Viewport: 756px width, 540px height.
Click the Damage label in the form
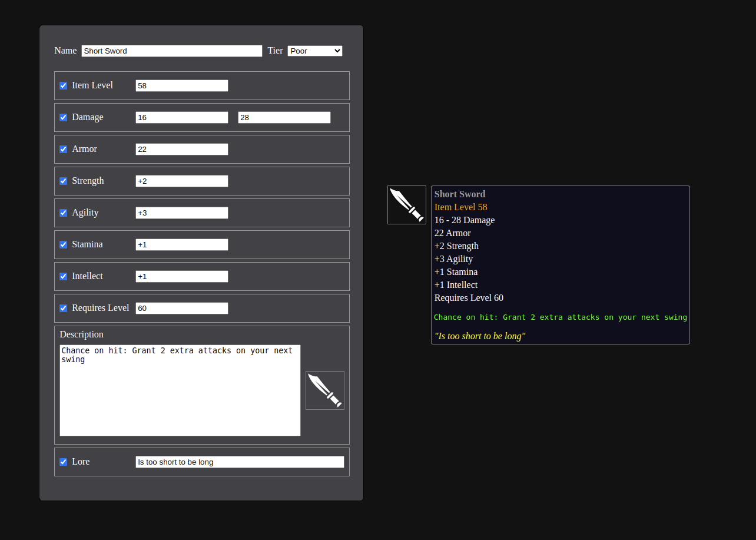click(88, 117)
